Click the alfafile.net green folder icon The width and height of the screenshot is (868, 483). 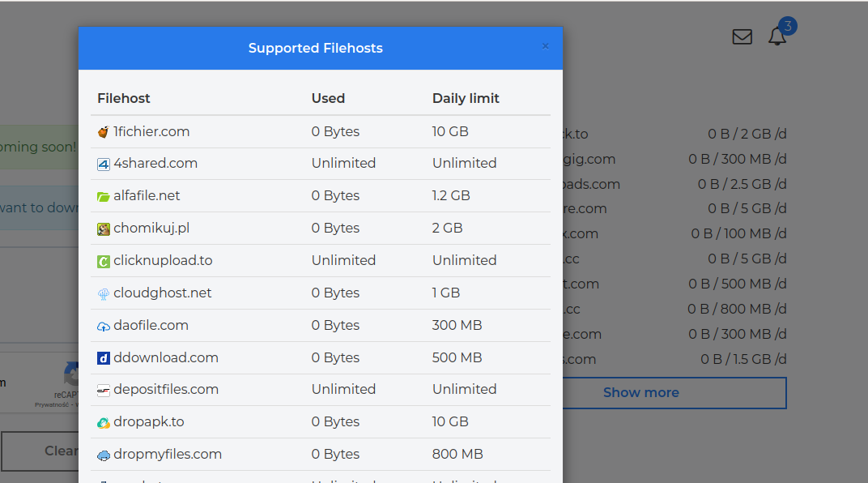(103, 196)
